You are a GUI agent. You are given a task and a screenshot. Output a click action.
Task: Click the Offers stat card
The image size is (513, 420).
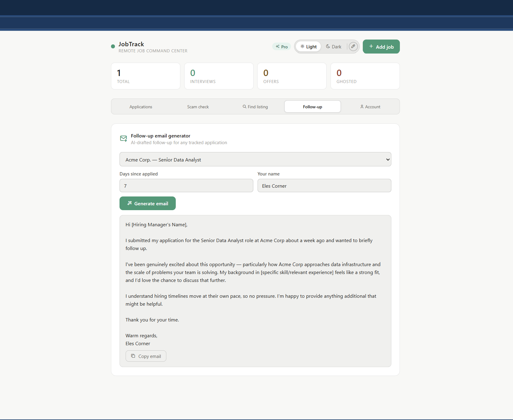click(x=292, y=76)
